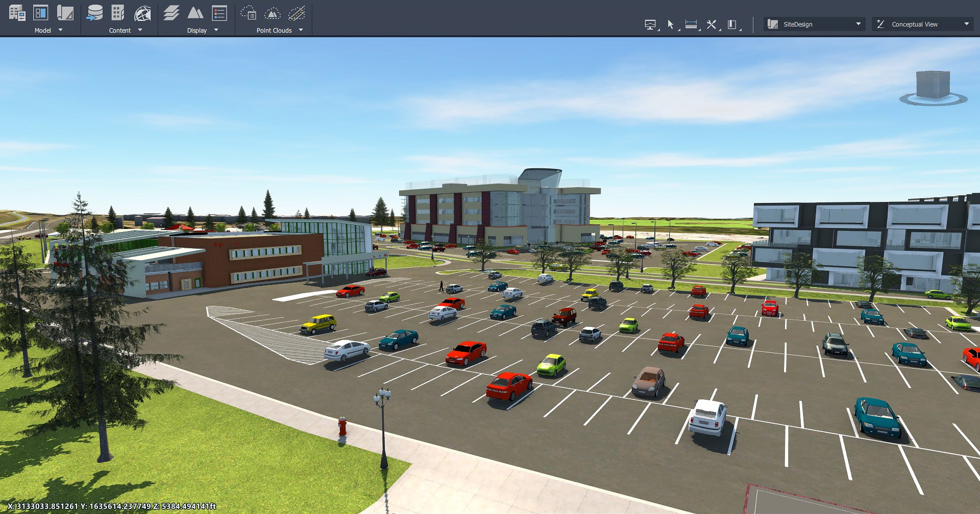Click the Model Explorer panel icon
Image resolution: width=980 pixels, height=514 pixels.
tap(41, 13)
